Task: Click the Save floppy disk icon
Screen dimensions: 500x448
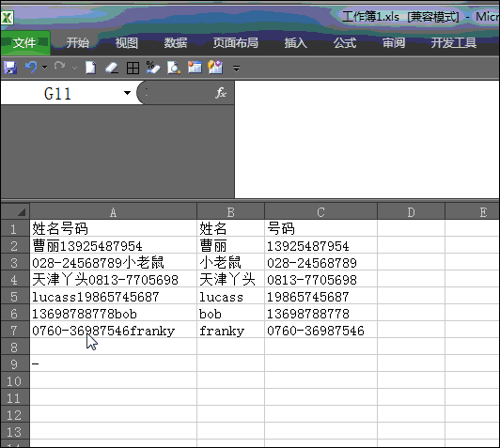Action: tap(10, 68)
